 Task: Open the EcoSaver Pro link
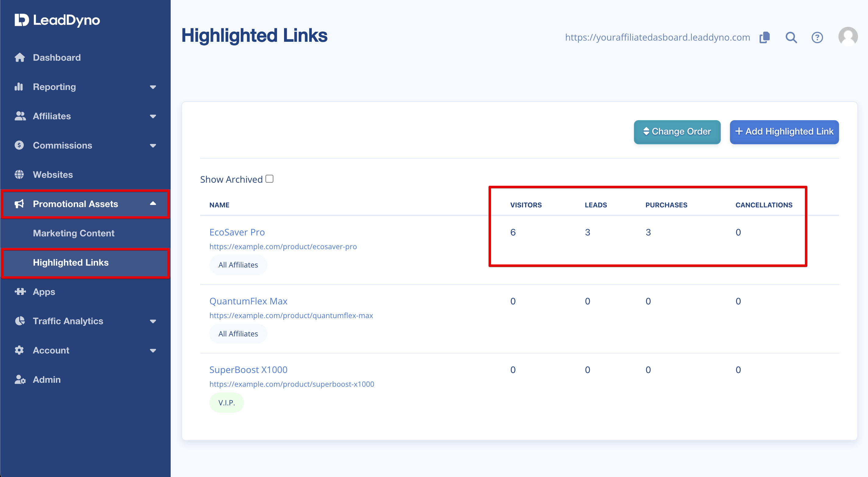[237, 232]
